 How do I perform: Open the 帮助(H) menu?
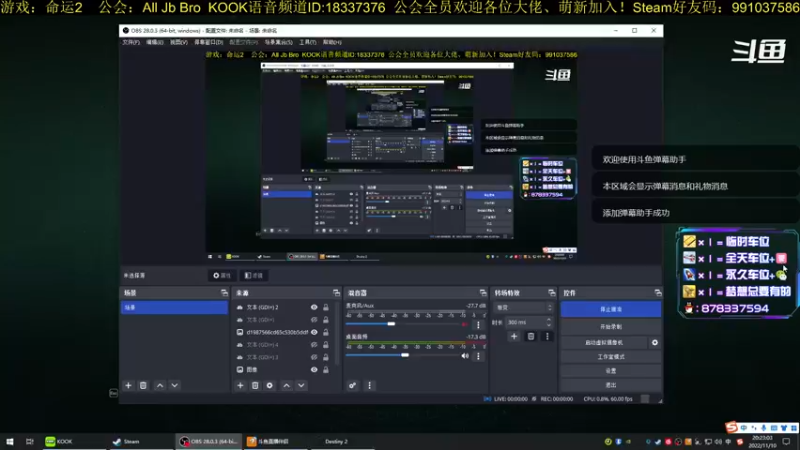(x=332, y=42)
